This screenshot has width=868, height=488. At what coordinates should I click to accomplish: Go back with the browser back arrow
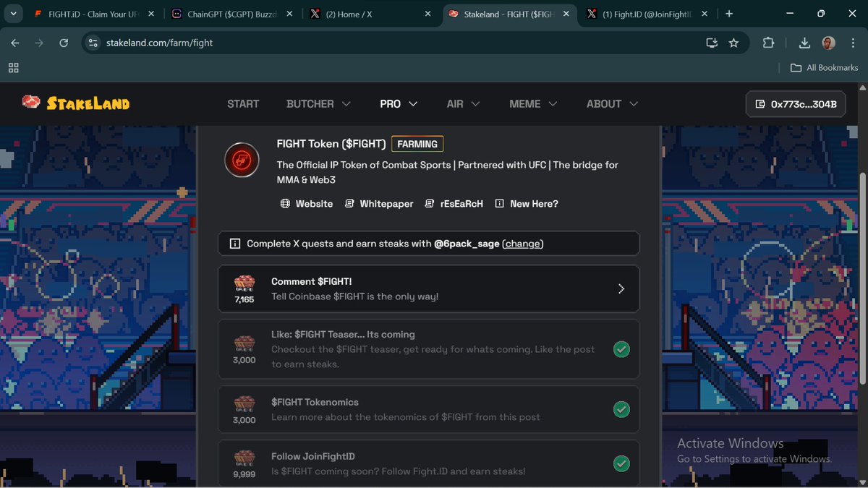coord(15,43)
